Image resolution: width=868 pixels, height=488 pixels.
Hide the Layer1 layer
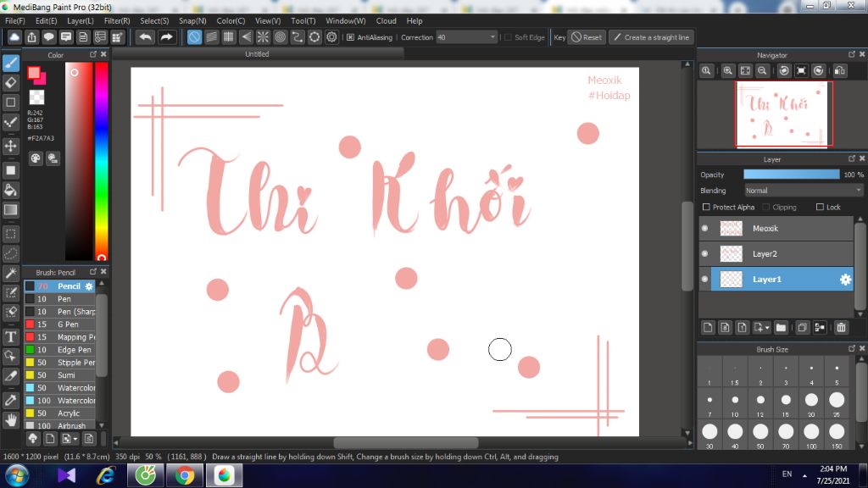(x=704, y=280)
